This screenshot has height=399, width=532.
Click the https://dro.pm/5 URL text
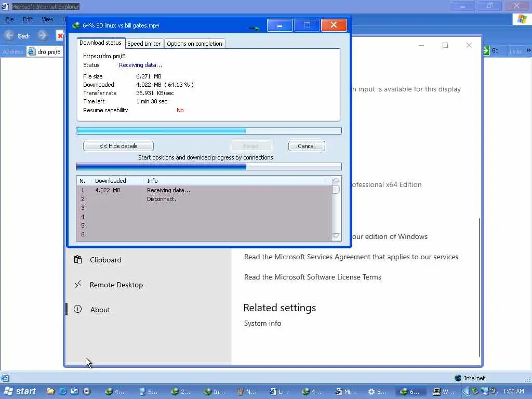point(104,56)
